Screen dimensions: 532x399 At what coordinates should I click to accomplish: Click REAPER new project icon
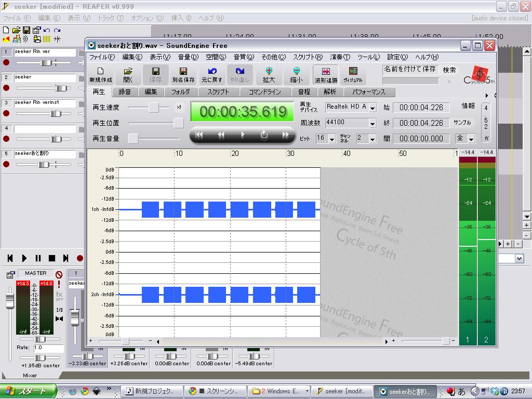(x=6, y=30)
